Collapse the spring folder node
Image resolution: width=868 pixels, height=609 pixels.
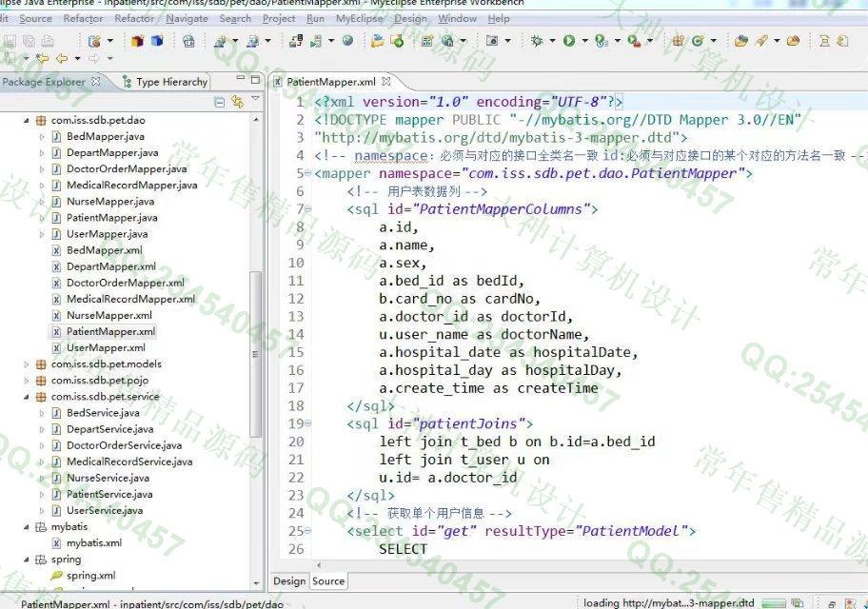[x=26, y=560]
